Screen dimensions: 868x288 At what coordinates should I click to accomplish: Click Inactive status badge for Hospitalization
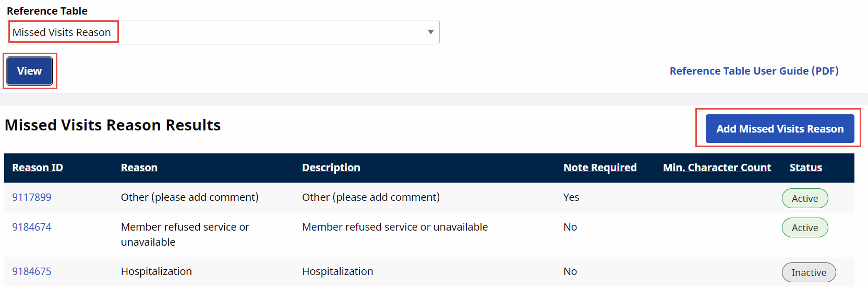(x=809, y=272)
